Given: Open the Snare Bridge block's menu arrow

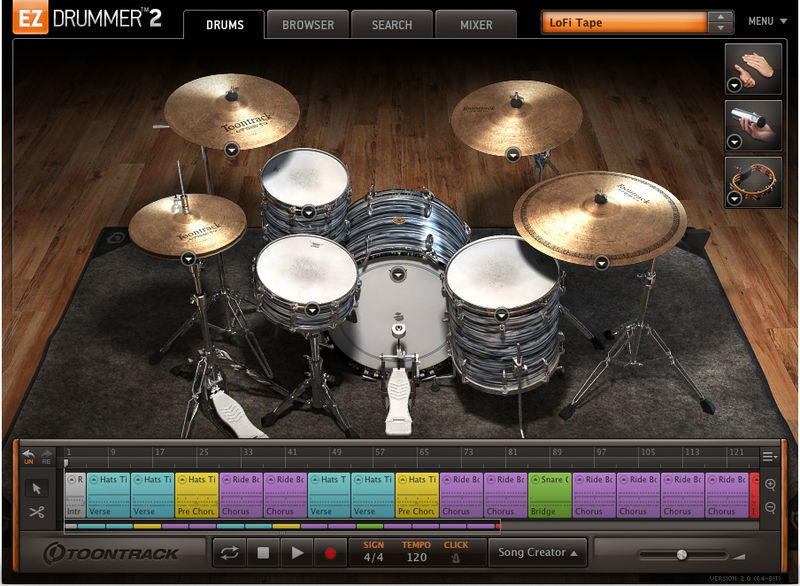Looking at the screenshot, I should pos(535,479).
